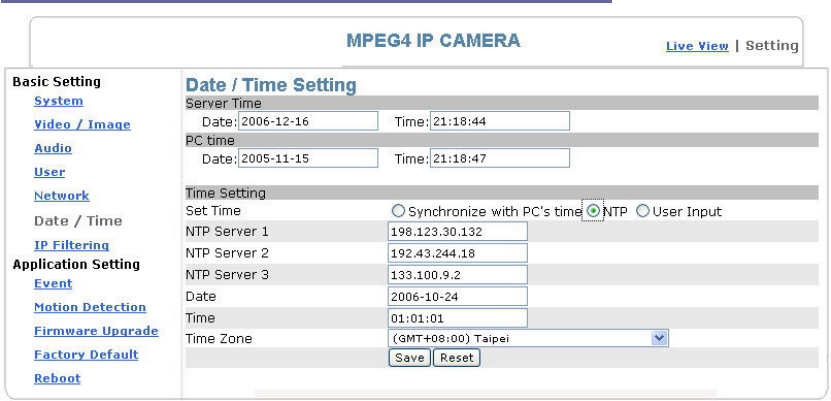Click the Reboot link
Viewport: 831px width, 401px height.
(57, 379)
